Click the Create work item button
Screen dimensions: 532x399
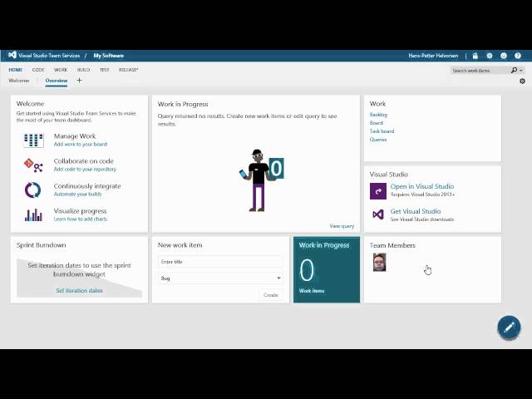click(x=270, y=295)
